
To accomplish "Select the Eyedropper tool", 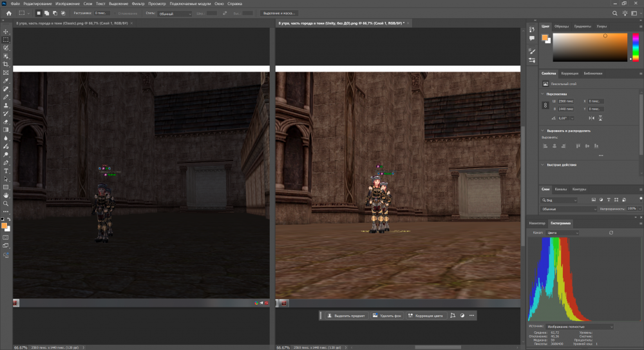I will pyautogui.click(x=6, y=81).
